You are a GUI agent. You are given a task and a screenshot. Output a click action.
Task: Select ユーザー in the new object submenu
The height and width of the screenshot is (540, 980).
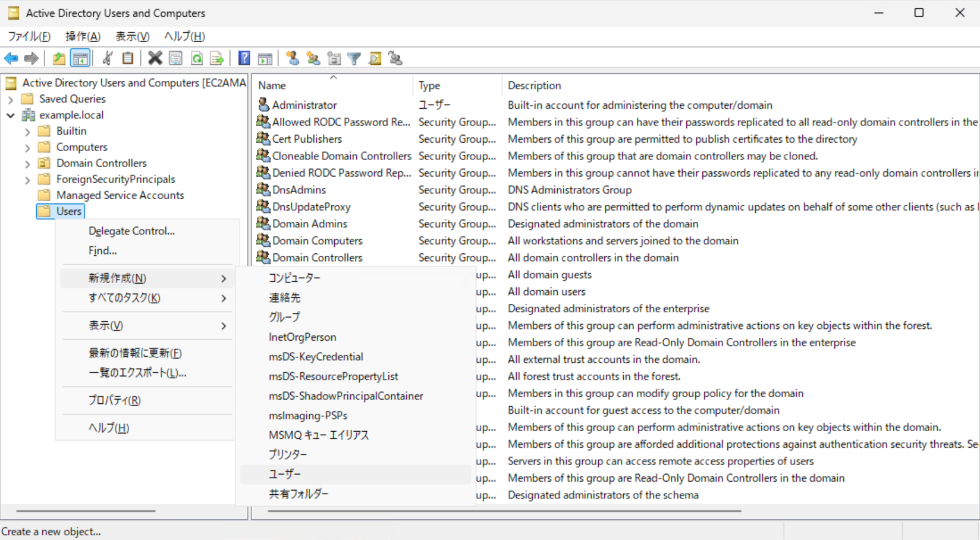tap(285, 474)
